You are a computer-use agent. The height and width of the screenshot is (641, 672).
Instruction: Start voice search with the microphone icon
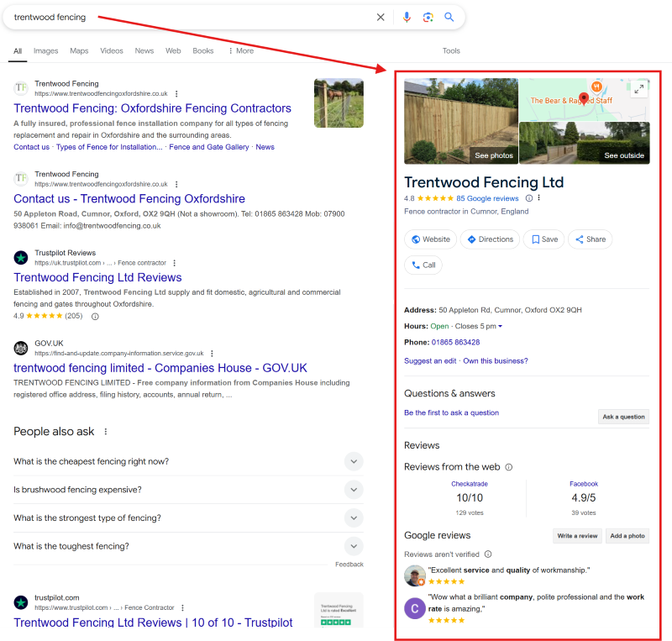click(407, 17)
